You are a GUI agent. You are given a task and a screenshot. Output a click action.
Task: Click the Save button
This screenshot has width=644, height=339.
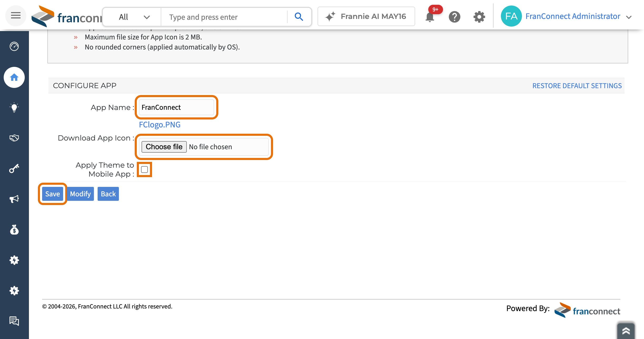[x=53, y=194]
